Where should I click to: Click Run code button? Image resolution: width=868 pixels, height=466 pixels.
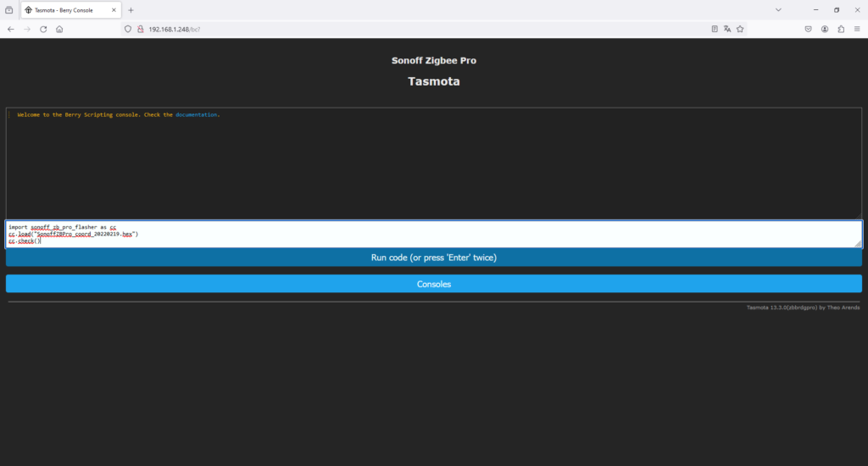[434, 258]
